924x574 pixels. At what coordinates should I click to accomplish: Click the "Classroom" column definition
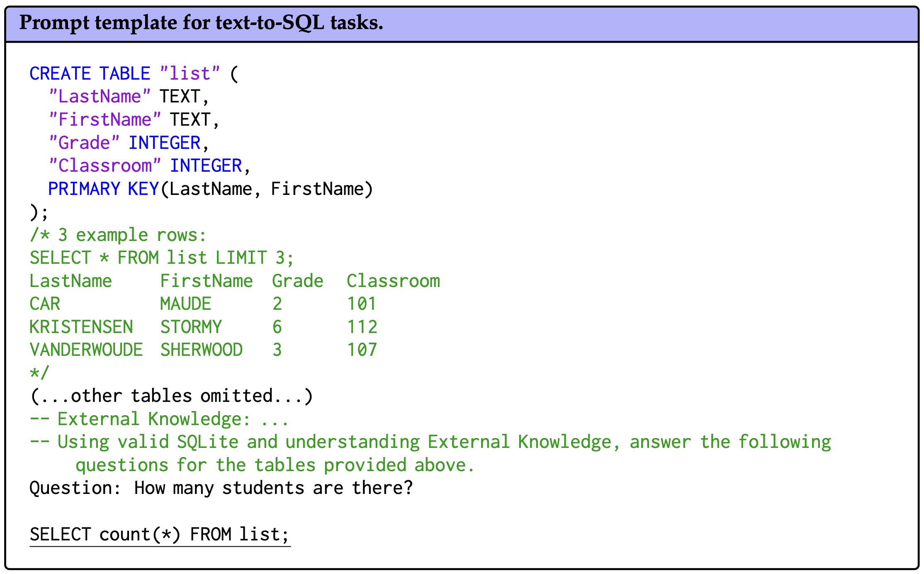148,166
